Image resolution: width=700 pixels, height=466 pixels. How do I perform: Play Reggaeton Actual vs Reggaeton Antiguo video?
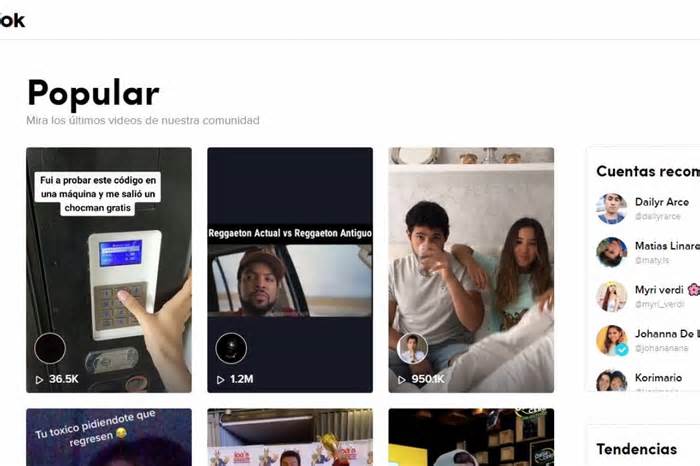tap(290, 270)
